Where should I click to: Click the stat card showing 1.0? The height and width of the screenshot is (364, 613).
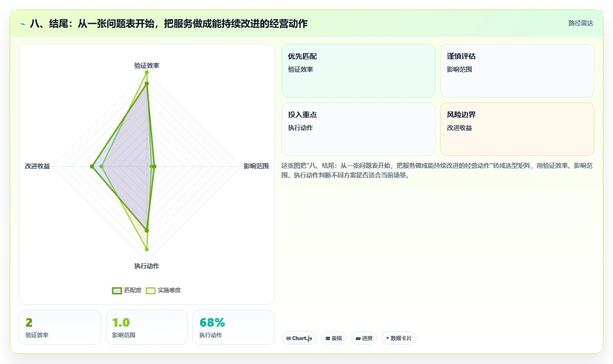[147, 327]
